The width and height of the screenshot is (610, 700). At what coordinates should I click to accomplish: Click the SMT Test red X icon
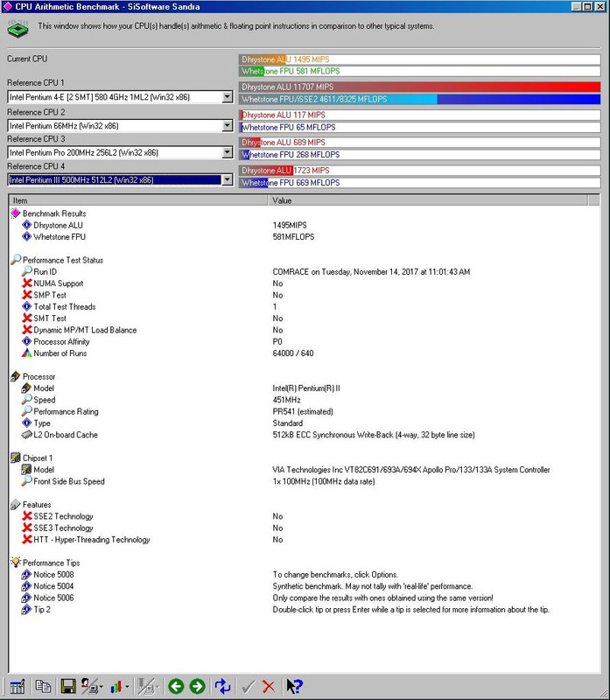pyautogui.click(x=27, y=318)
